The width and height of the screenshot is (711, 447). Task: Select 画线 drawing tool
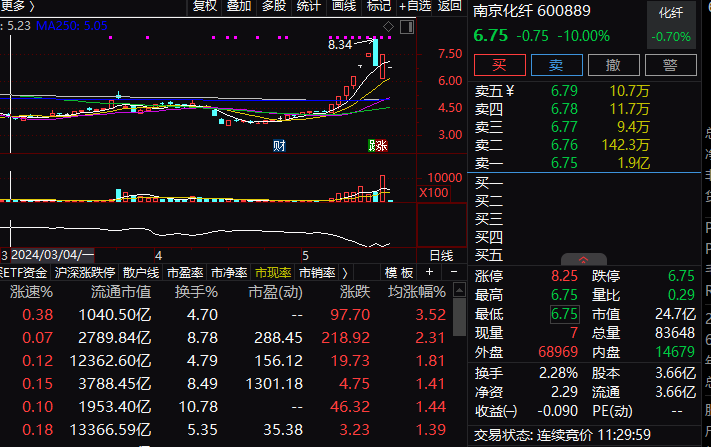[x=344, y=6]
